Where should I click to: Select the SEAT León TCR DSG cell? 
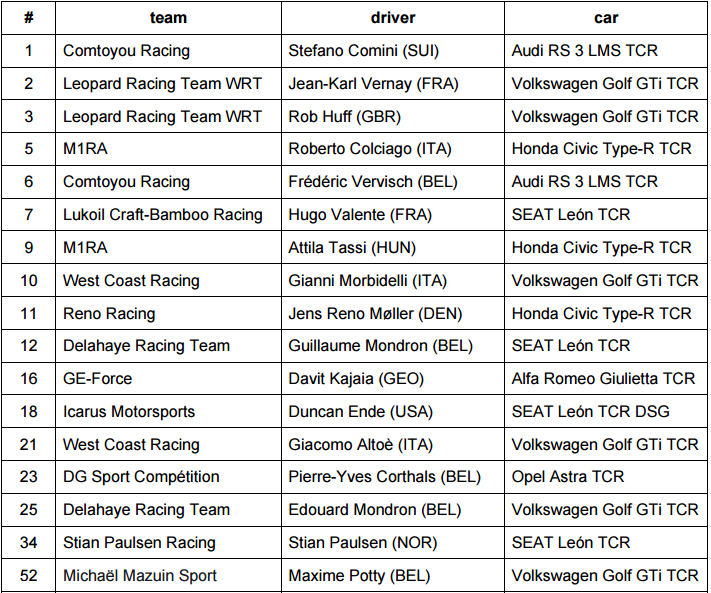[606, 411]
